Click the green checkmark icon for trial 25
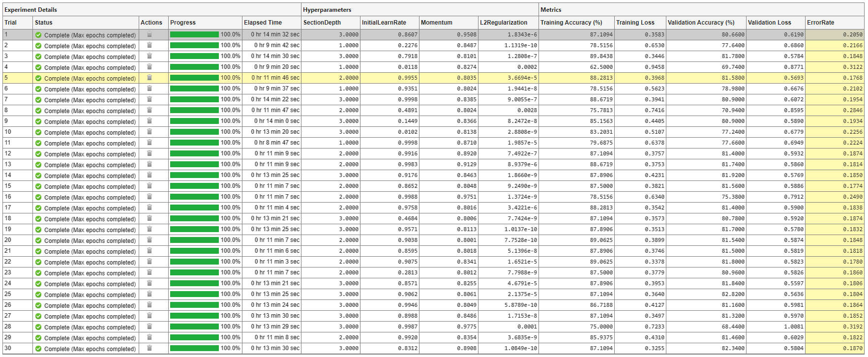This screenshot has width=868, height=357. [38, 295]
